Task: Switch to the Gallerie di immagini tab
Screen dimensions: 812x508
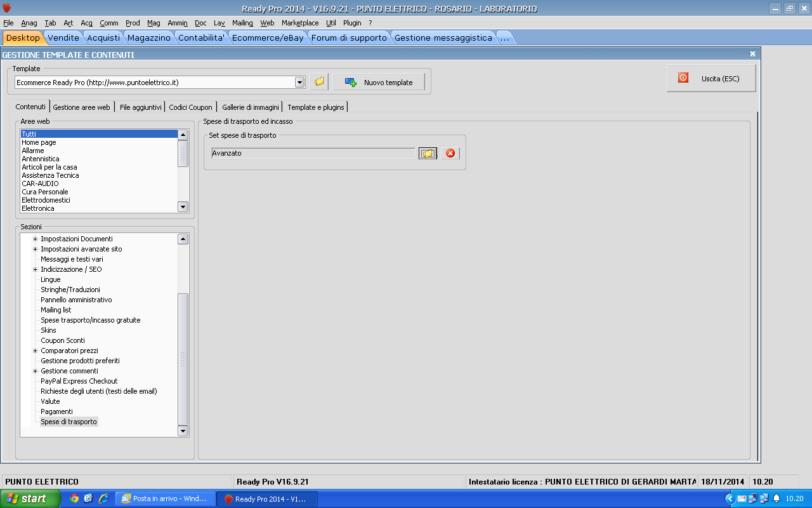Action: pos(250,107)
